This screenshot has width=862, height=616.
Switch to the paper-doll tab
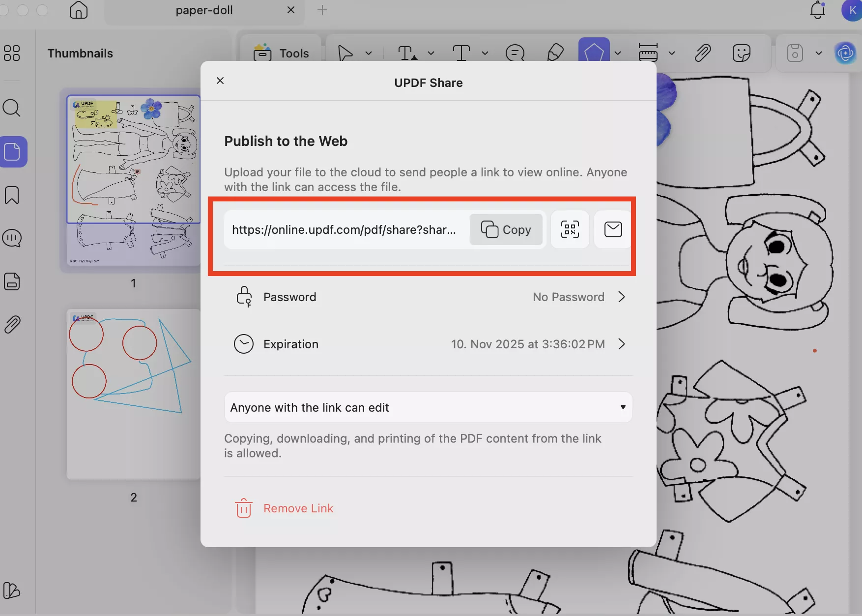(204, 10)
